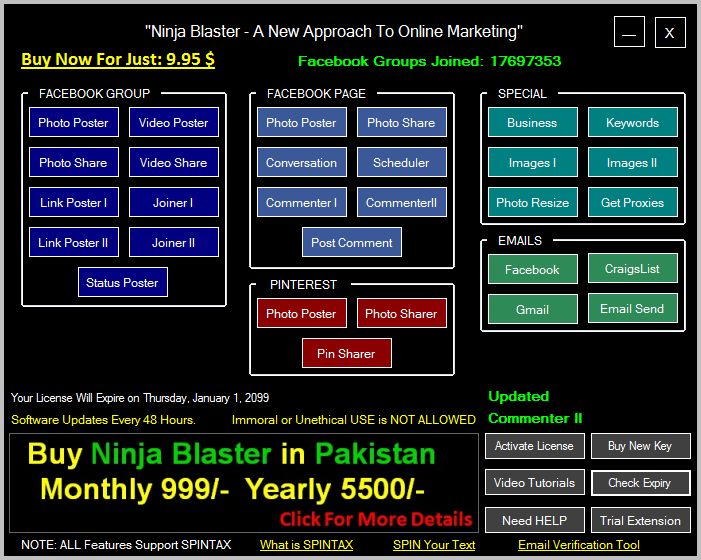This screenshot has width=701, height=560.
Task: Open Link Poster I
Action: (x=74, y=202)
